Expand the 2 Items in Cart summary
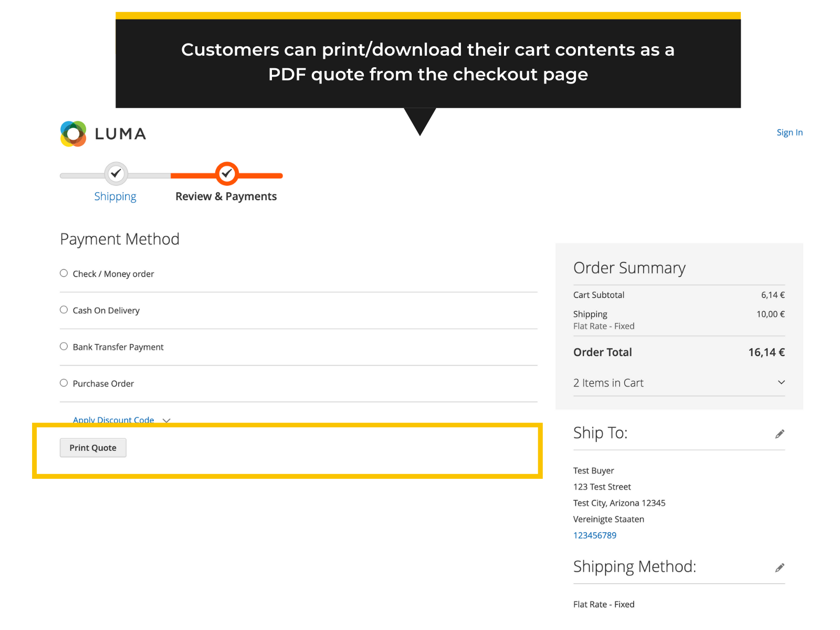Image resolution: width=840 pixels, height=630 pixels. pyautogui.click(x=781, y=382)
